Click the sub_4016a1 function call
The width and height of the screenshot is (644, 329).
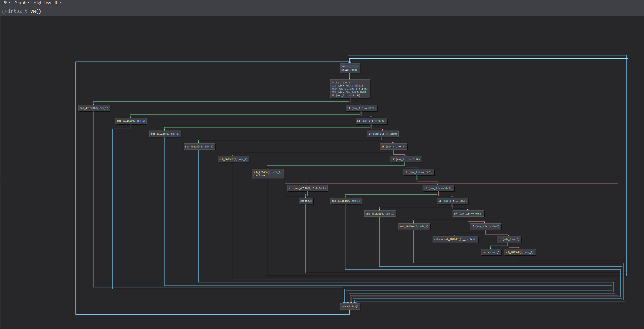point(380,213)
